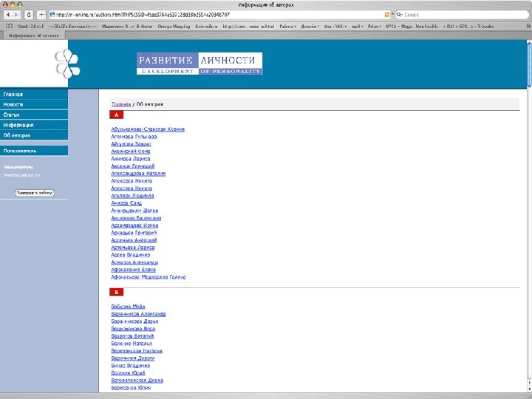Open author Богачев Юрий
Screen dimensions: 532x399
point(129,372)
